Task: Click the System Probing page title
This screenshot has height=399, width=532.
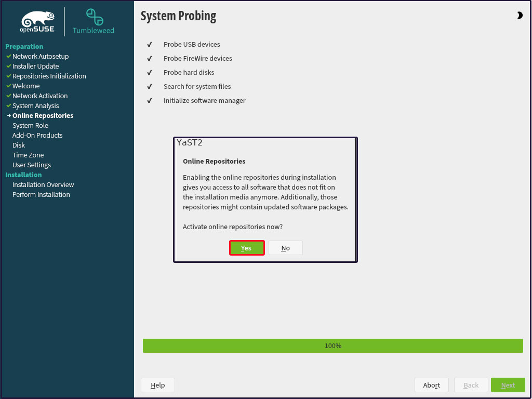Action: click(x=179, y=16)
